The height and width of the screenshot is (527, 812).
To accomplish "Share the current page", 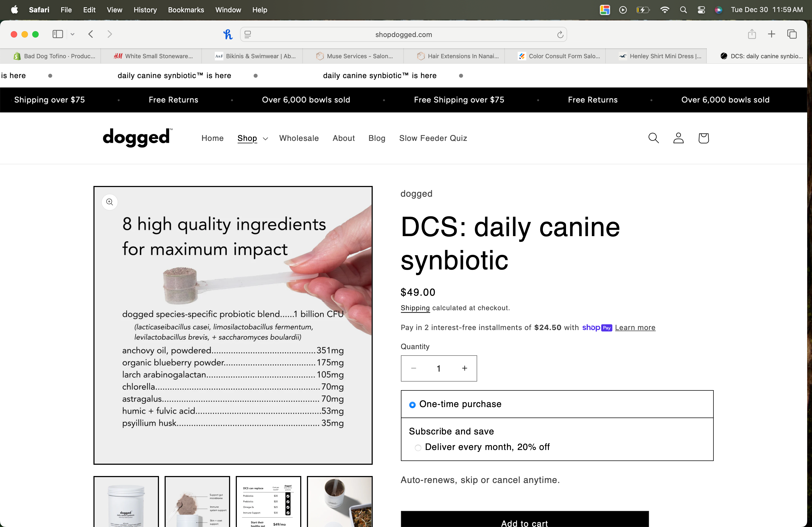I will [x=752, y=34].
